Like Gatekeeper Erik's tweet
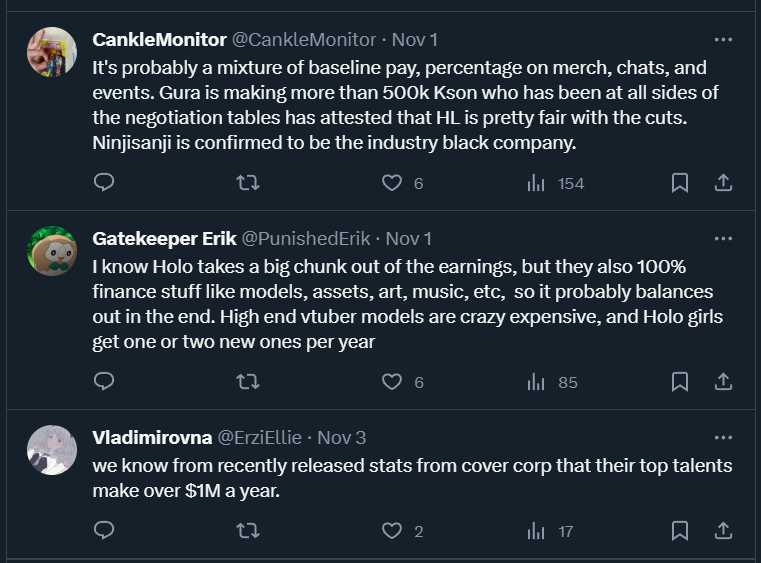 click(392, 382)
